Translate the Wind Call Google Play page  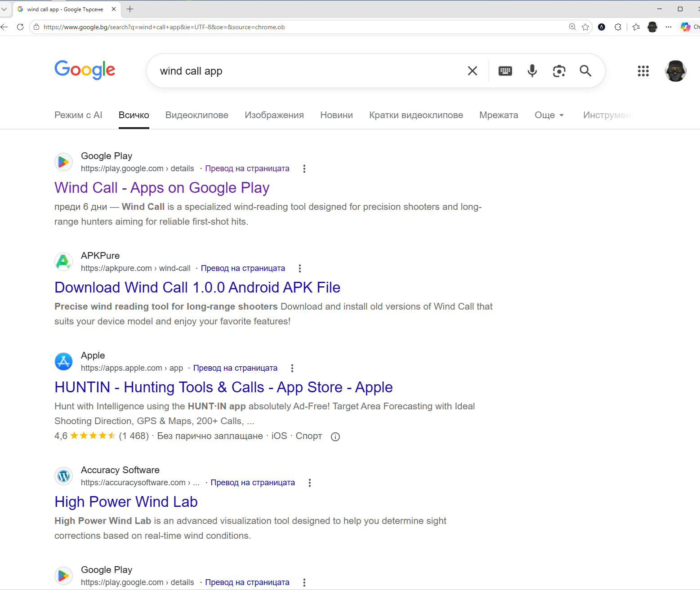coord(247,169)
